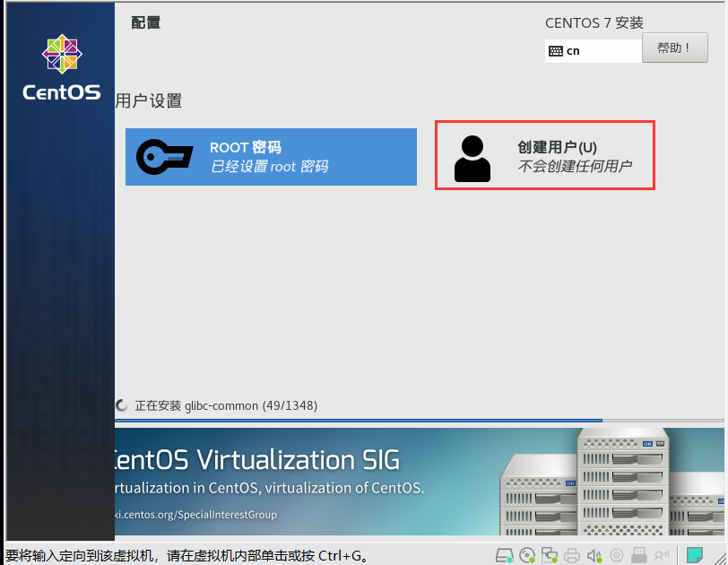
Task: Click the root password key icon
Action: (164, 157)
